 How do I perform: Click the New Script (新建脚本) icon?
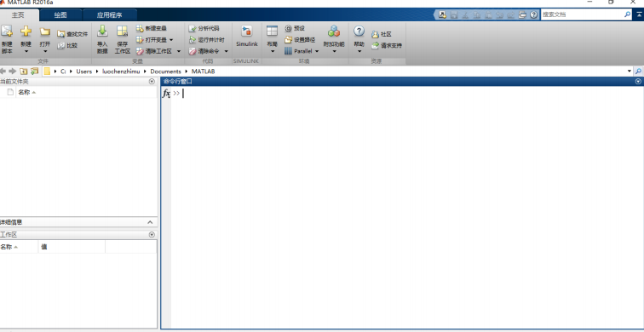(7, 31)
